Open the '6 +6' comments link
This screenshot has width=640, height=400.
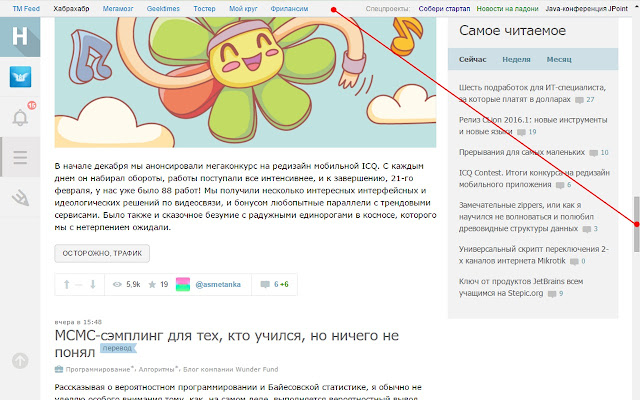tap(281, 284)
